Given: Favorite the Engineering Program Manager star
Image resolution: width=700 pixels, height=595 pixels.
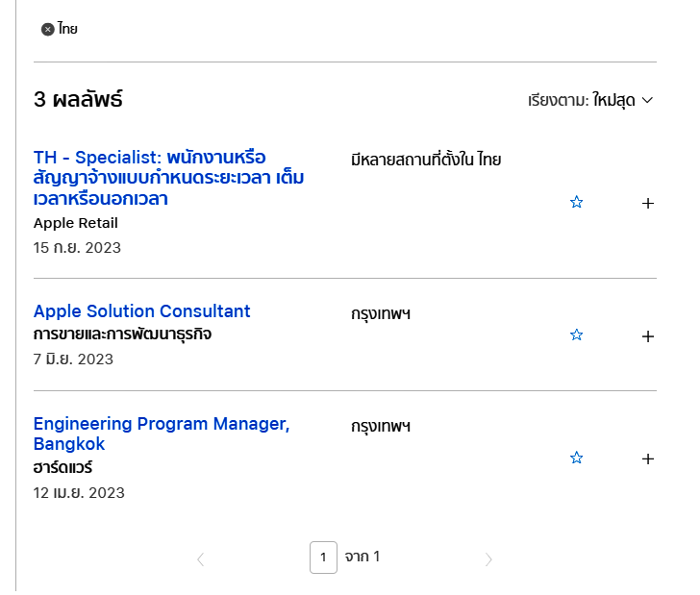Looking at the screenshot, I should click(x=576, y=458).
